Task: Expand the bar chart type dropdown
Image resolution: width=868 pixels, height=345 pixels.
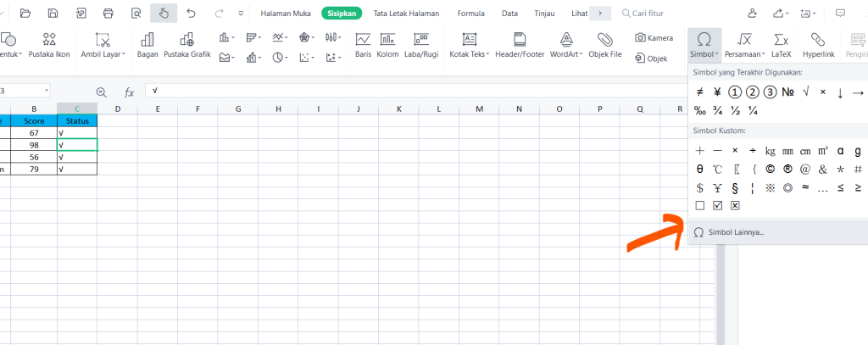Action: click(254, 37)
